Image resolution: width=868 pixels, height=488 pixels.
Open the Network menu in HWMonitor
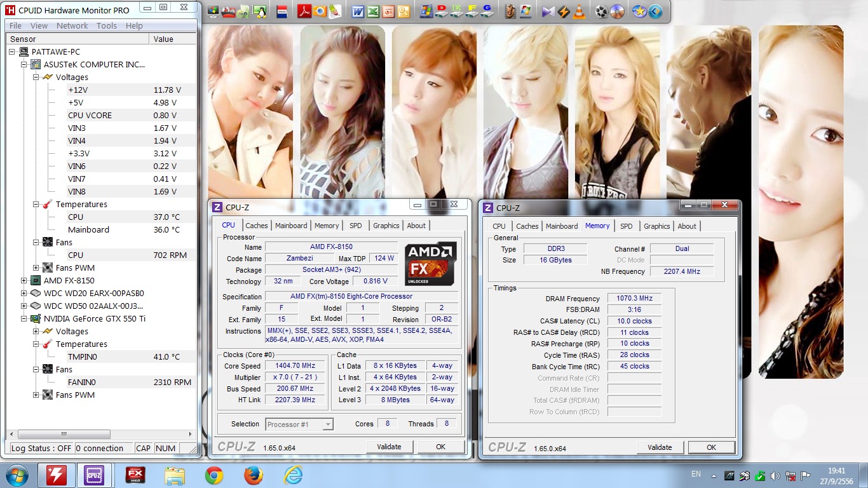(72, 25)
